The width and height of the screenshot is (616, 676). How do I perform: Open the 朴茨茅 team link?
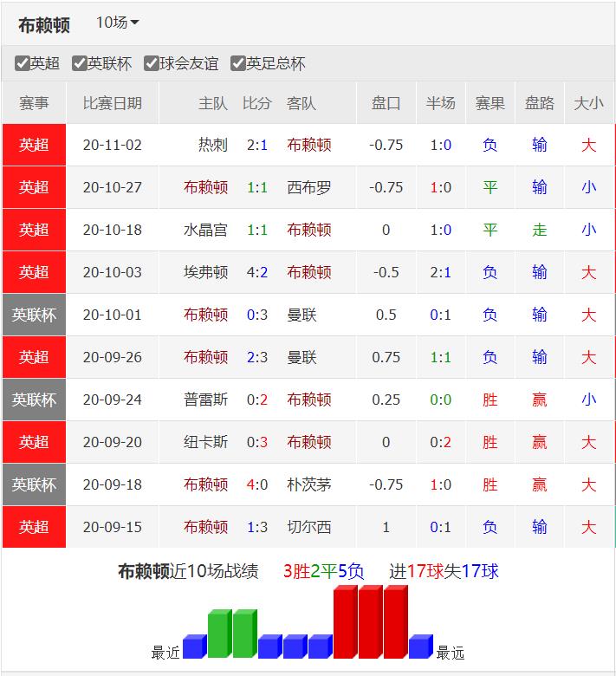click(309, 484)
